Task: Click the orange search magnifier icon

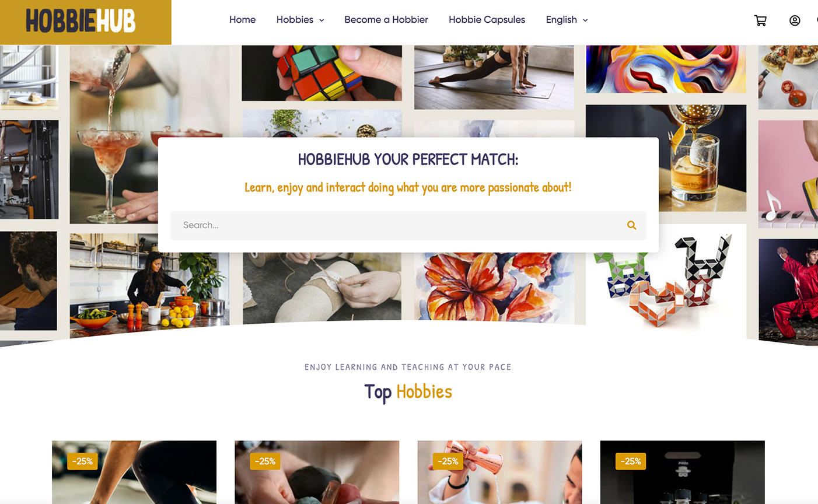Action: click(x=631, y=225)
